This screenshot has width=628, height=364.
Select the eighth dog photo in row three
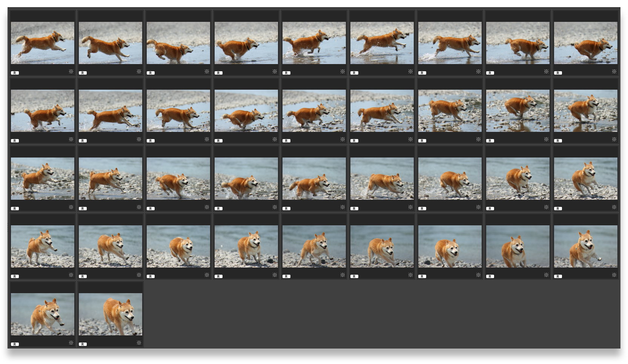(518, 179)
